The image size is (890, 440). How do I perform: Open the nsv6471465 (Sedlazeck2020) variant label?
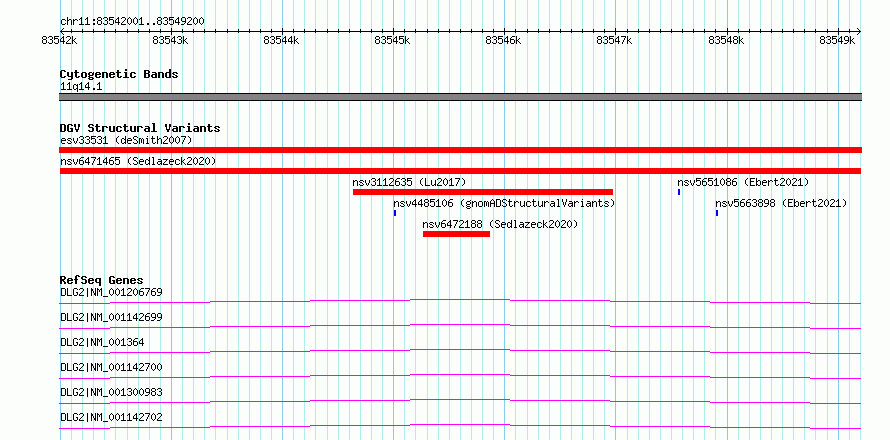pos(138,161)
